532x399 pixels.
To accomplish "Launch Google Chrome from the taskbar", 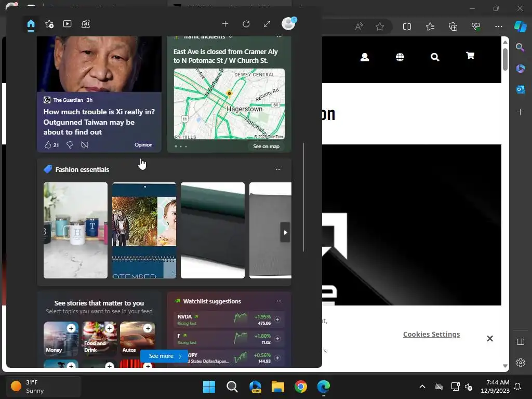I will point(301,387).
